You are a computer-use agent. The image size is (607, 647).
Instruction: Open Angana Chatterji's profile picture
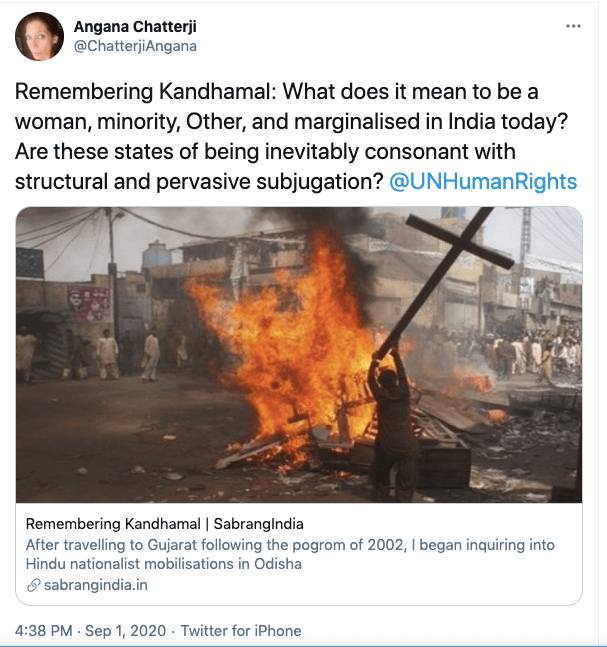(39, 37)
